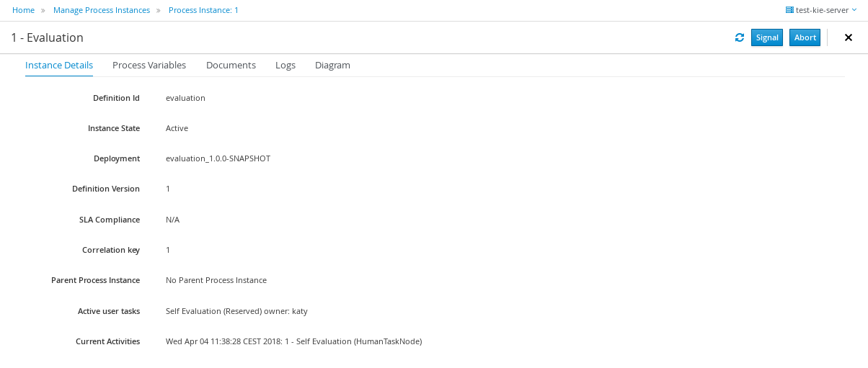Image resolution: width=868 pixels, height=368 pixels.
Task: Switch to the Process Variables tab
Action: [x=149, y=65]
